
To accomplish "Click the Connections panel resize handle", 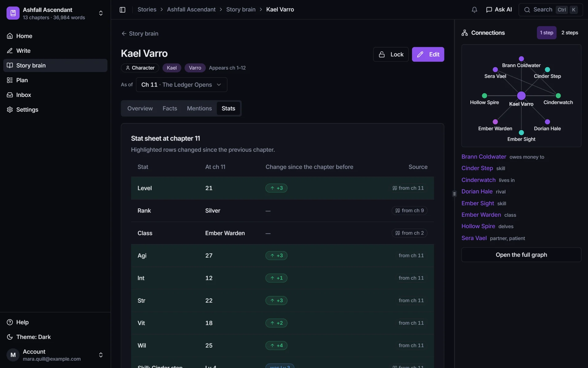I will (454, 194).
